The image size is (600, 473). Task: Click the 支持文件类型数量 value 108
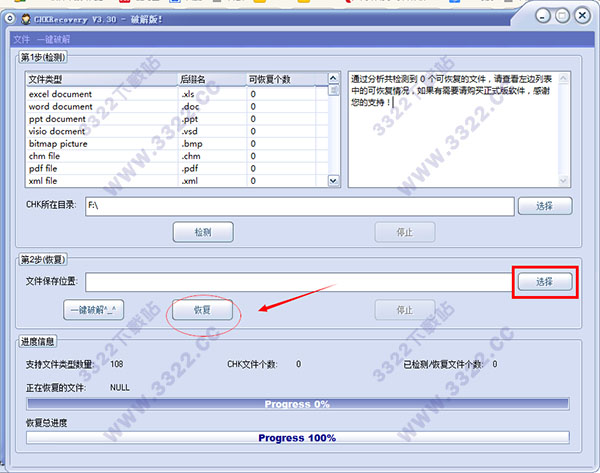(x=117, y=364)
